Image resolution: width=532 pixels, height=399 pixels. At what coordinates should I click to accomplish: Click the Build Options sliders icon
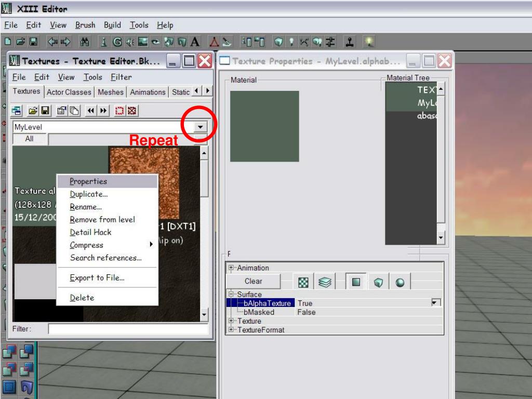330,42
